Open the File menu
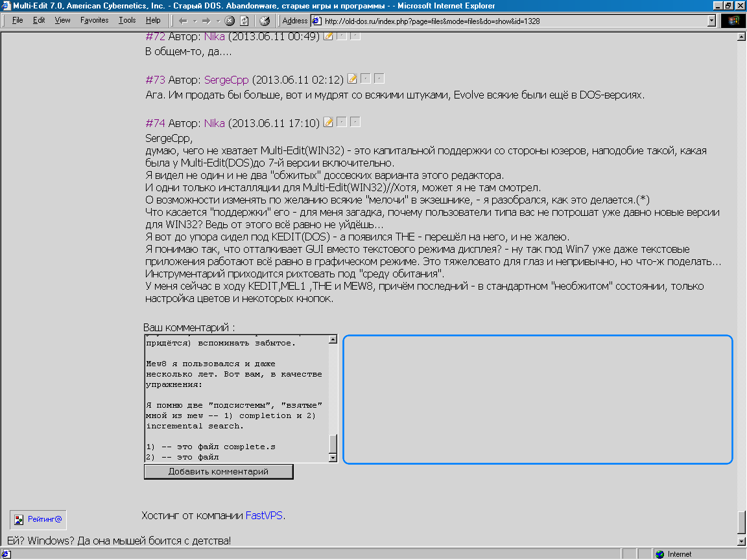 [x=17, y=20]
